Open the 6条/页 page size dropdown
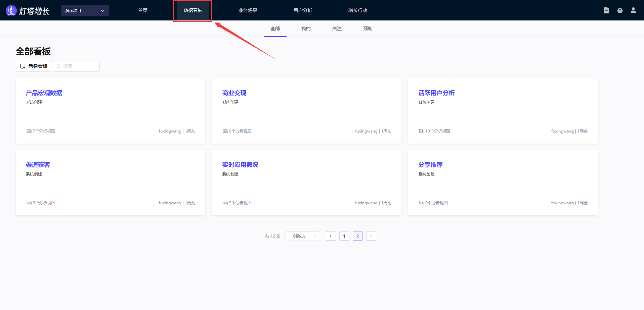 (302, 236)
